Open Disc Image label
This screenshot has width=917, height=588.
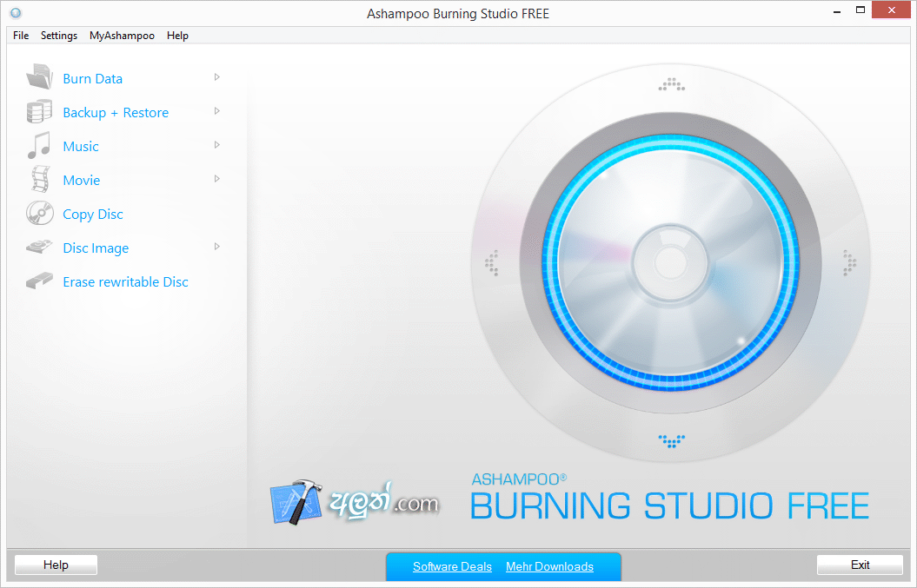(96, 248)
